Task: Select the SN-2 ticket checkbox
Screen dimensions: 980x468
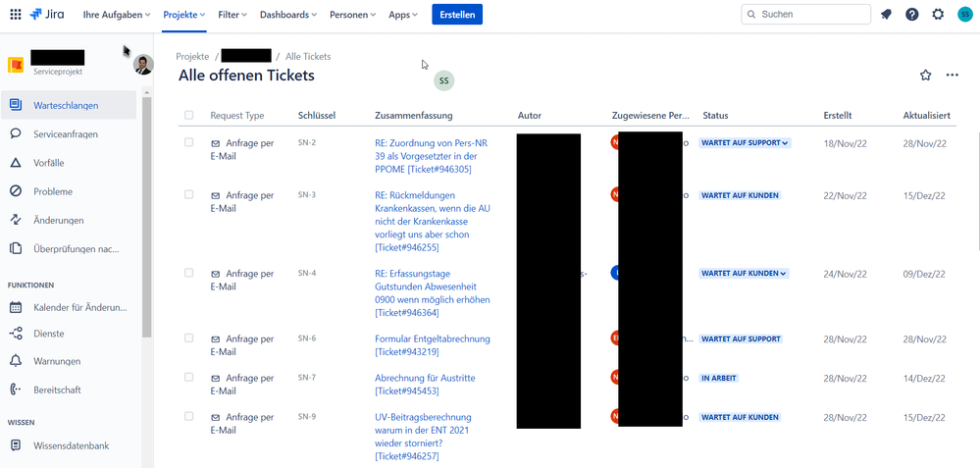Action: (x=188, y=142)
